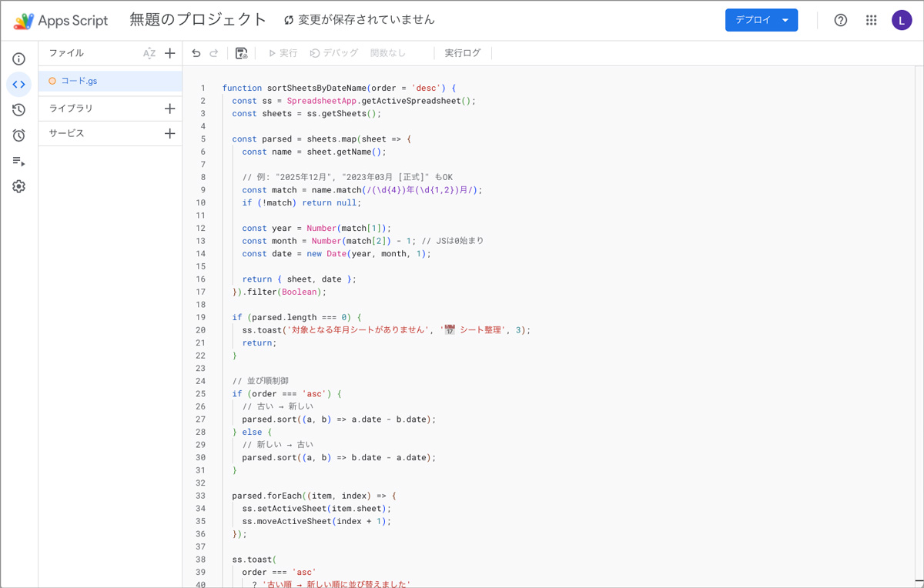Add a library with plus button

tap(170, 109)
